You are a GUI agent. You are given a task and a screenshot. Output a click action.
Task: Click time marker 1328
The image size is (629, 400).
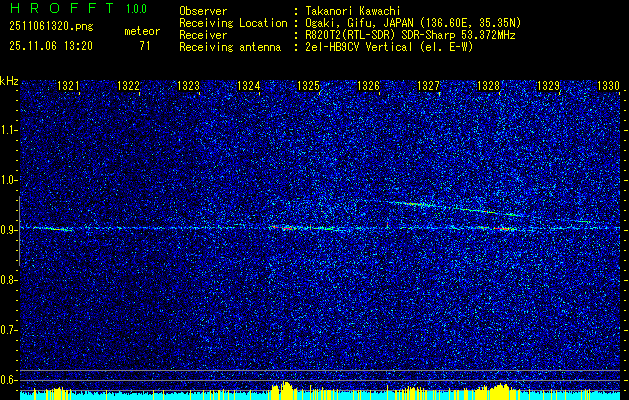pyautogui.click(x=489, y=85)
